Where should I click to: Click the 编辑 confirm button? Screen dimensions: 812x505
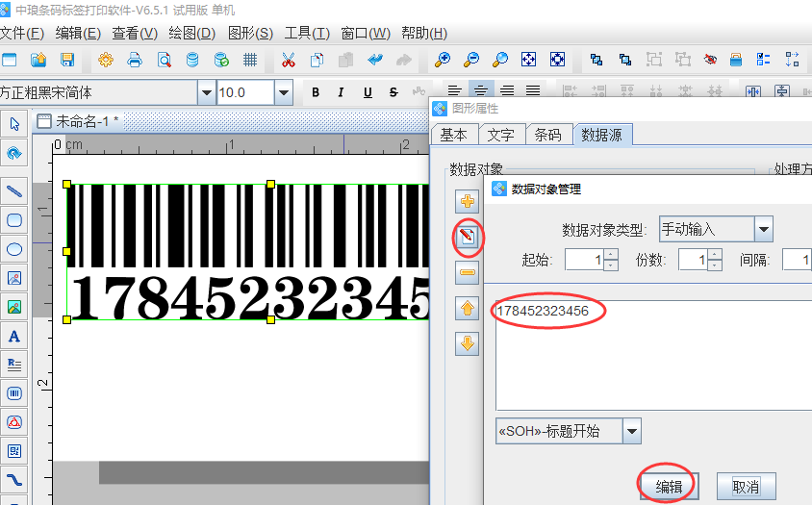pyautogui.click(x=669, y=487)
